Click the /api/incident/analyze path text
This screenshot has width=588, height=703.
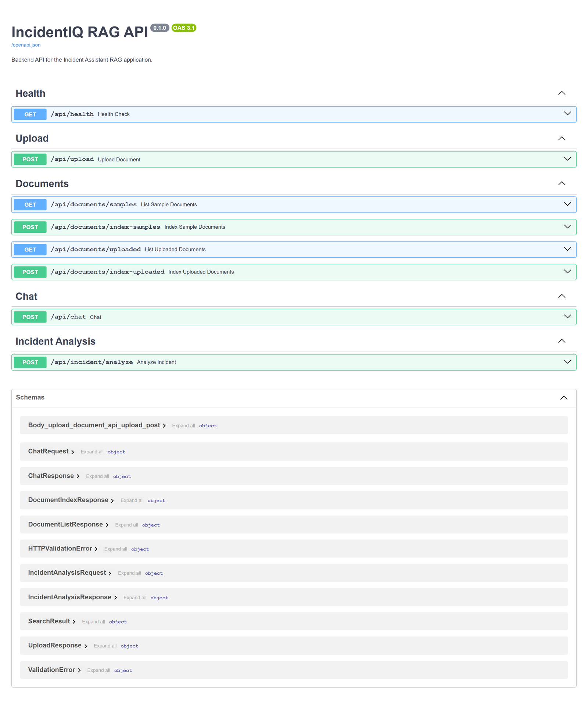coord(92,362)
